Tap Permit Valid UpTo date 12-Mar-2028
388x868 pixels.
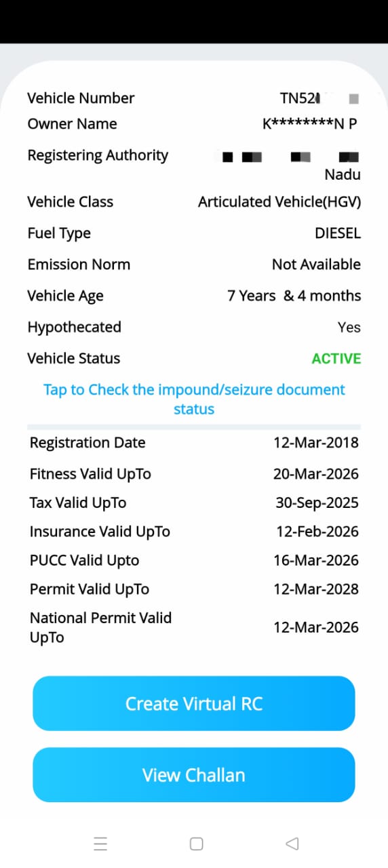[316, 589]
